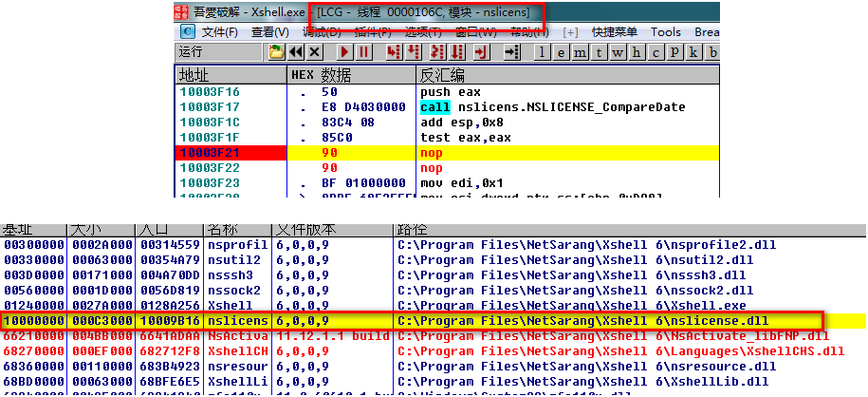Select the 'test eax,eax' instruction
This screenshot has height=397, width=868.
[466, 138]
